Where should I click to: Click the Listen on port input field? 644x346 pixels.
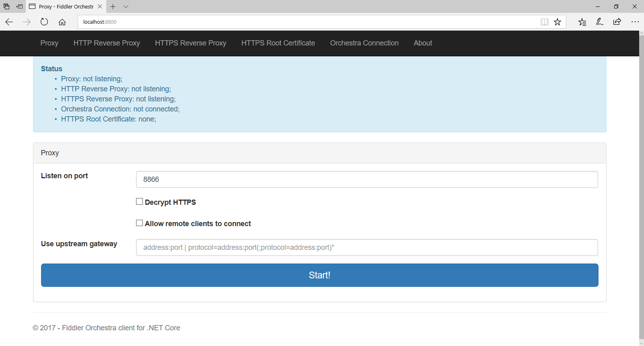tap(367, 179)
